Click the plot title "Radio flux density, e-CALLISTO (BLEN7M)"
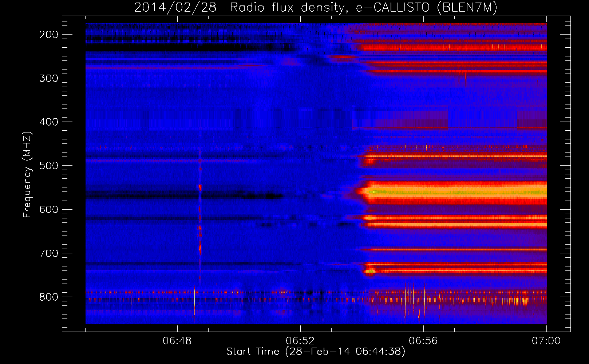This screenshot has height=364, width=589. point(363,8)
